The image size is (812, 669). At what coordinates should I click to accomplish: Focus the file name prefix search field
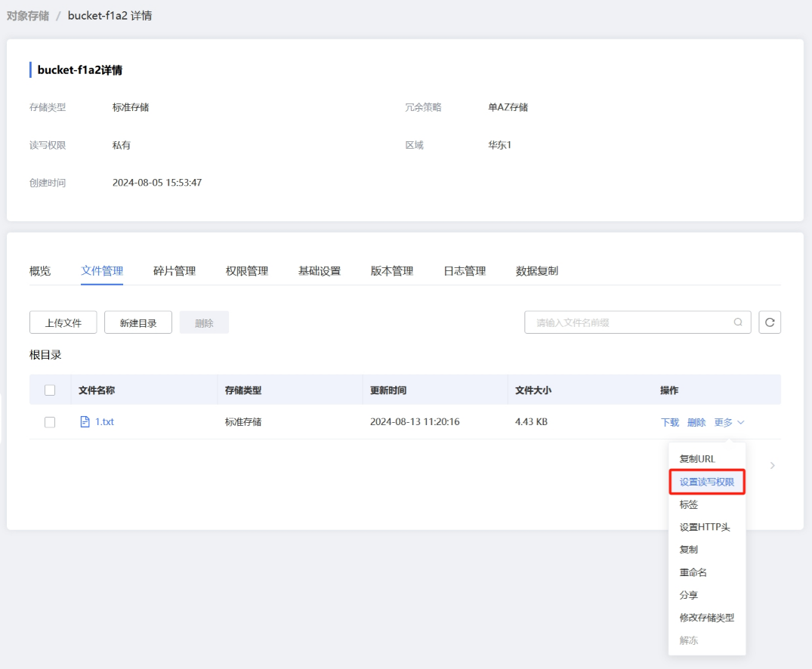click(631, 322)
